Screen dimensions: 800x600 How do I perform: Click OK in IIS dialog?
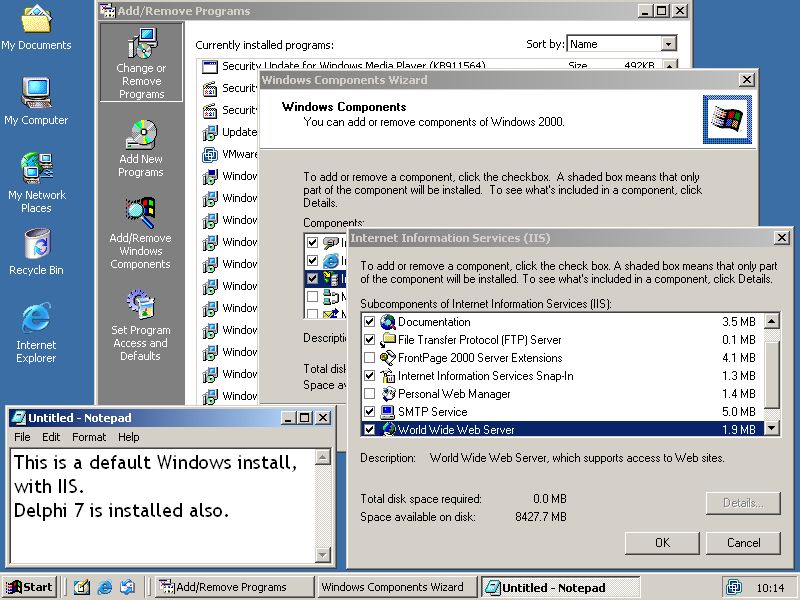point(662,543)
